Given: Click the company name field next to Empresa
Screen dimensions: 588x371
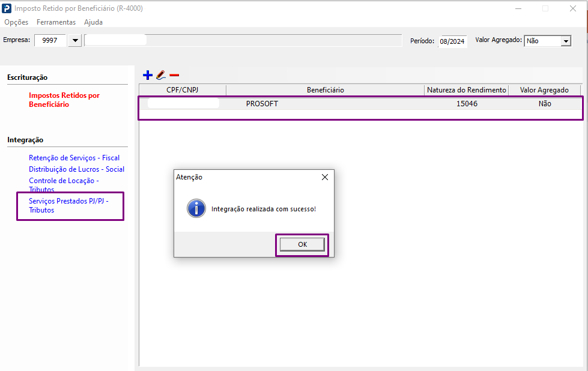Looking at the screenshot, I should coord(243,40).
